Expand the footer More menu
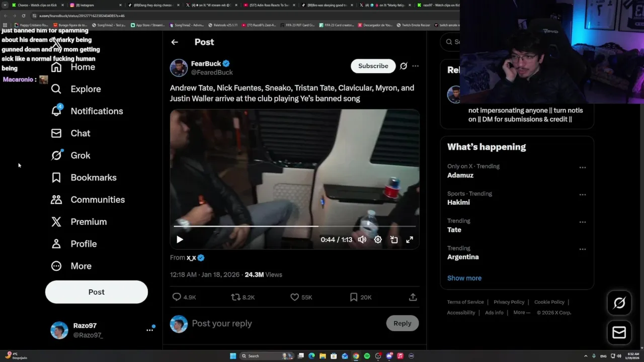This screenshot has height=362, width=644. [522, 313]
